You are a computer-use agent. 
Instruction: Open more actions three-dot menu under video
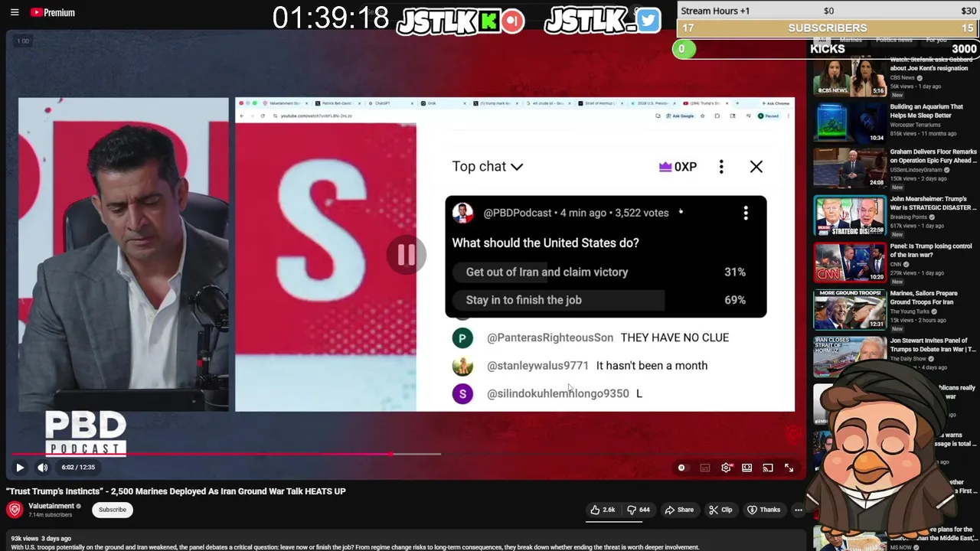(x=798, y=510)
